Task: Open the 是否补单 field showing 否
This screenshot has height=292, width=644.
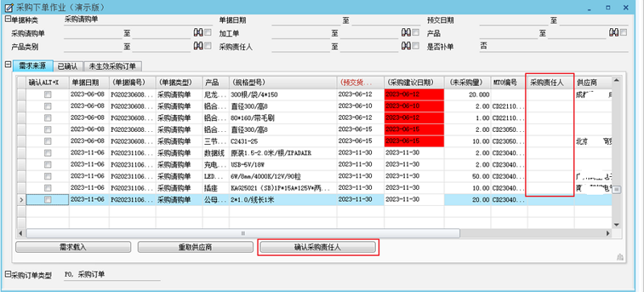Action: [x=554, y=47]
